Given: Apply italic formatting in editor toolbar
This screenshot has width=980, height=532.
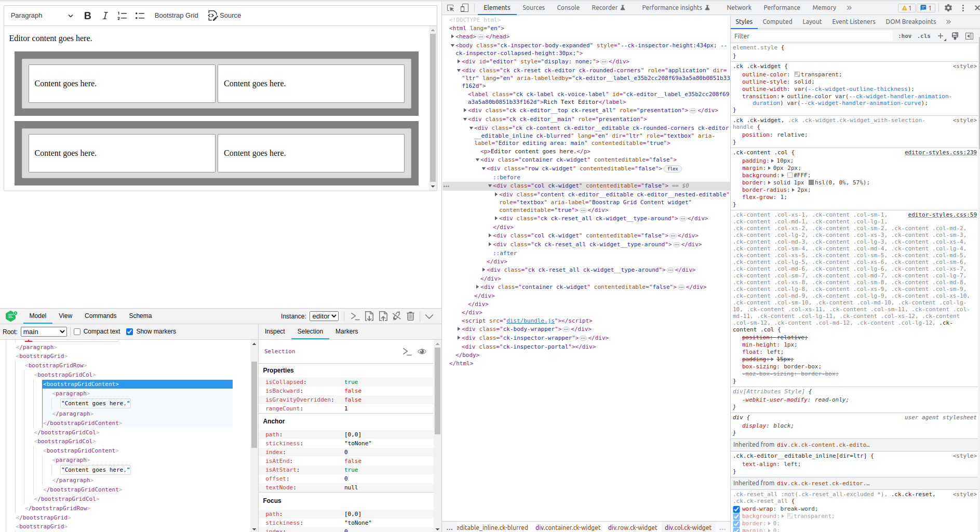Looking at the screenshot, I should pyautogui.click(x=105, y=16).
